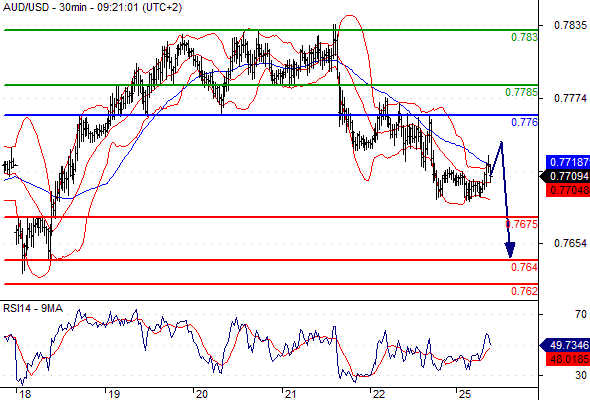Select the 0.7785 green resistance label
590x400 pixels.
[x=522, y=92]
